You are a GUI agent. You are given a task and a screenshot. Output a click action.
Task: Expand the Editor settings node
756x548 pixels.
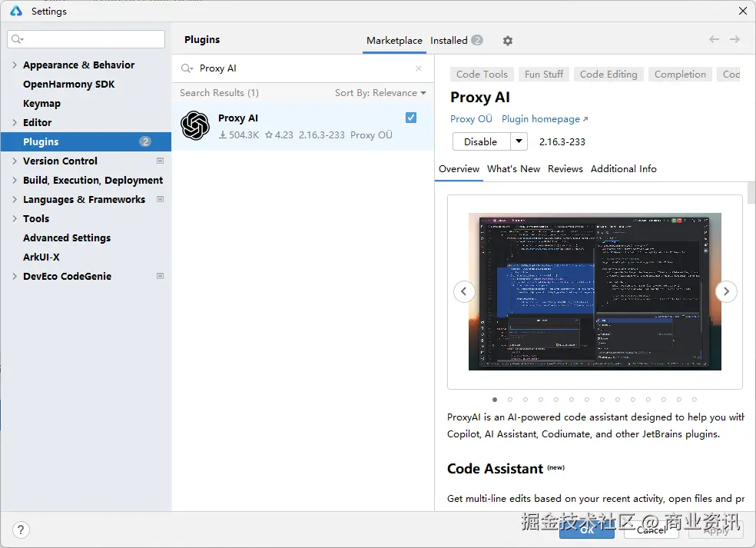[x=15, y=122]
